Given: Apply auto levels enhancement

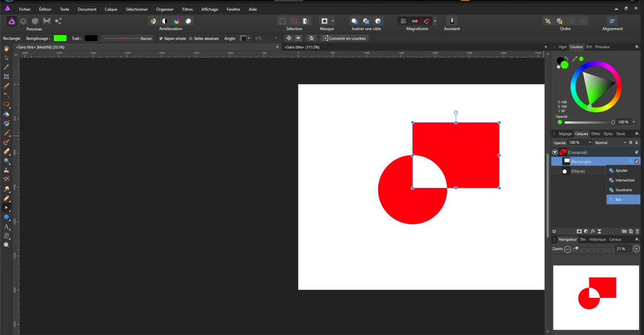Looking at the screenshot, I should click(153, 21).
